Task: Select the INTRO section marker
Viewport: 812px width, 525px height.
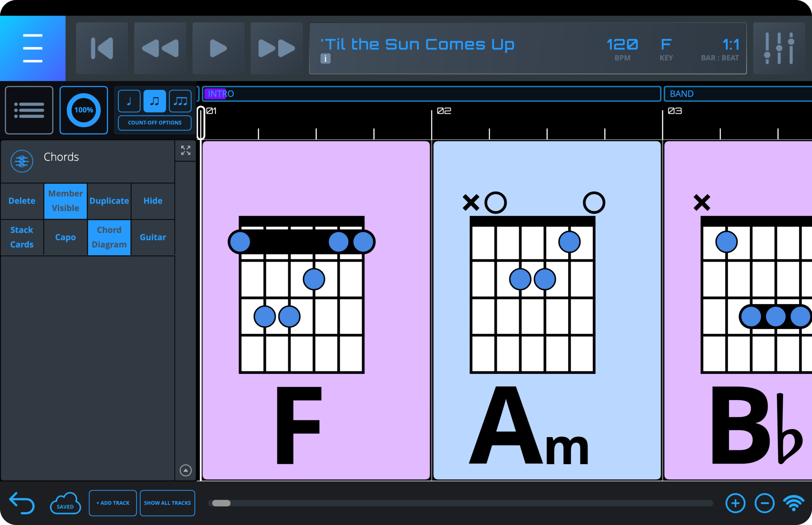Action: (x=432, y=94)
